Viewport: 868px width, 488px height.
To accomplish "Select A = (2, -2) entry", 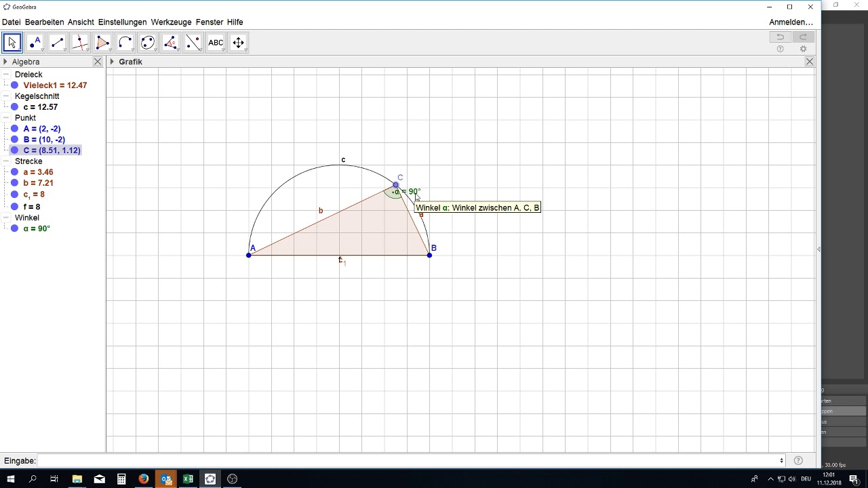I will pos(42,129).
